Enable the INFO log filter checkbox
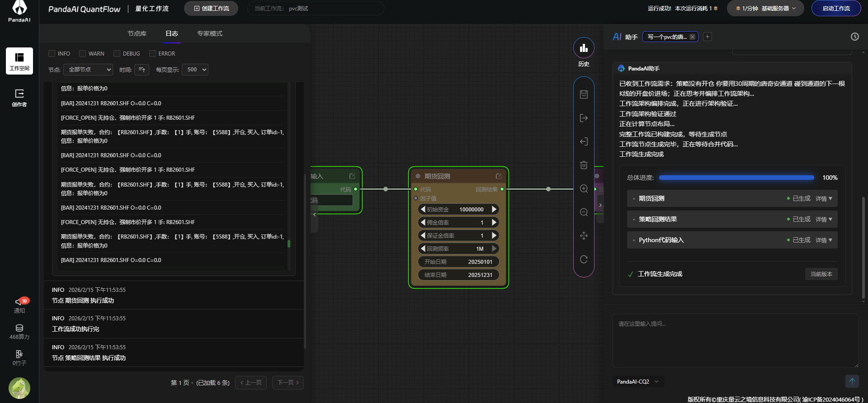 [52, 53]
